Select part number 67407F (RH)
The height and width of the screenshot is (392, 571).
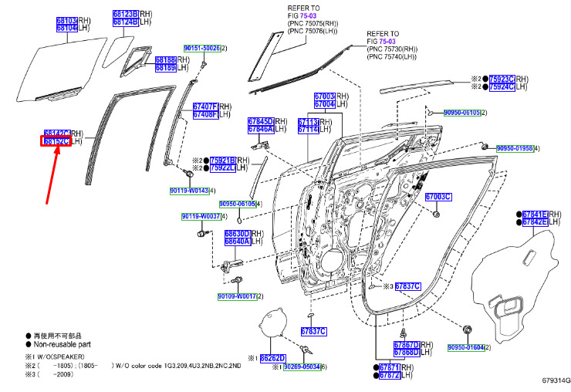[x=206, y=106]
